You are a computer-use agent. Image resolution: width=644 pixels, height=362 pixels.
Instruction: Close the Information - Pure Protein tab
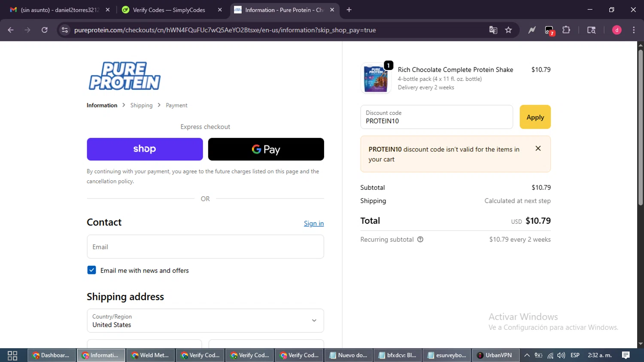pos(332,10)
